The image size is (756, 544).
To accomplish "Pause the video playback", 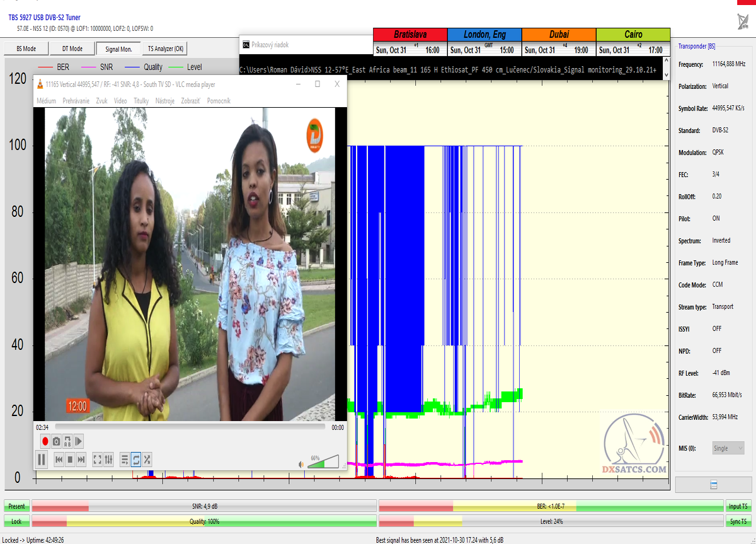I will [x=42, y=460].
